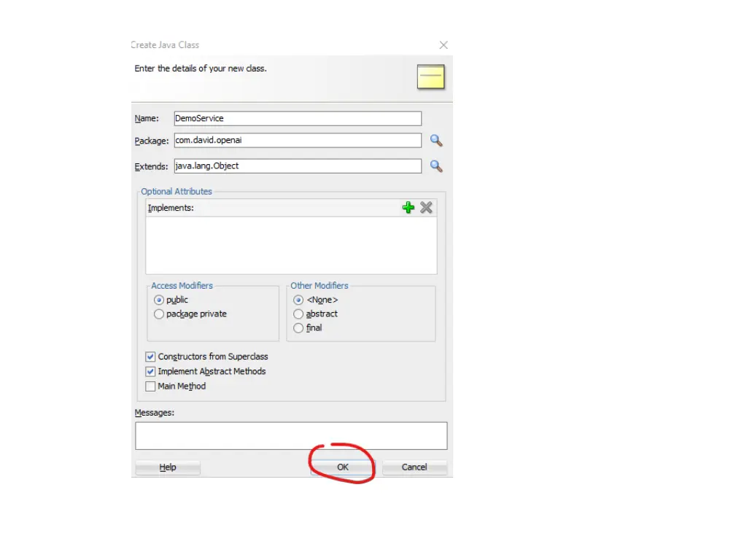Open Help for this dialog
Viewport: 747px width, 560px height.
(168, 467)
